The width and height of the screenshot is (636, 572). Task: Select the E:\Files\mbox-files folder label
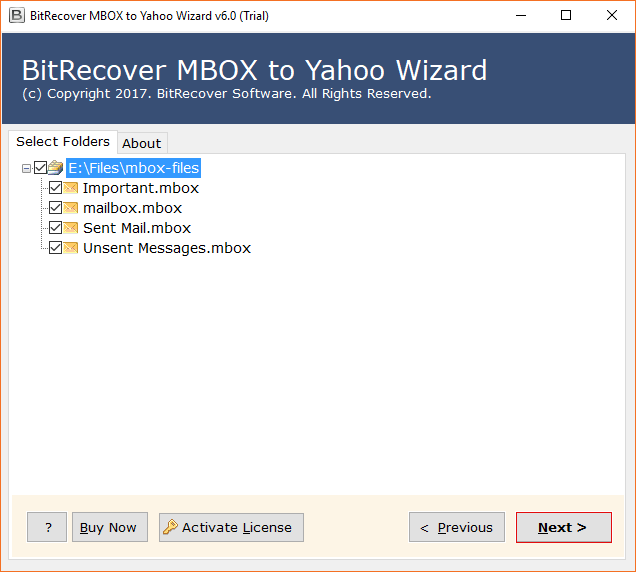tap(133, 168)
